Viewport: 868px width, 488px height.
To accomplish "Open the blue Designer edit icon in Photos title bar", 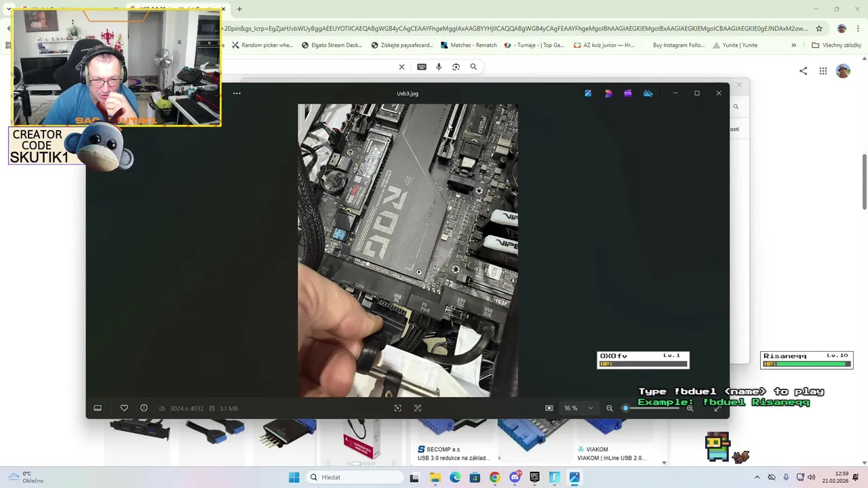I will [588, 93].
